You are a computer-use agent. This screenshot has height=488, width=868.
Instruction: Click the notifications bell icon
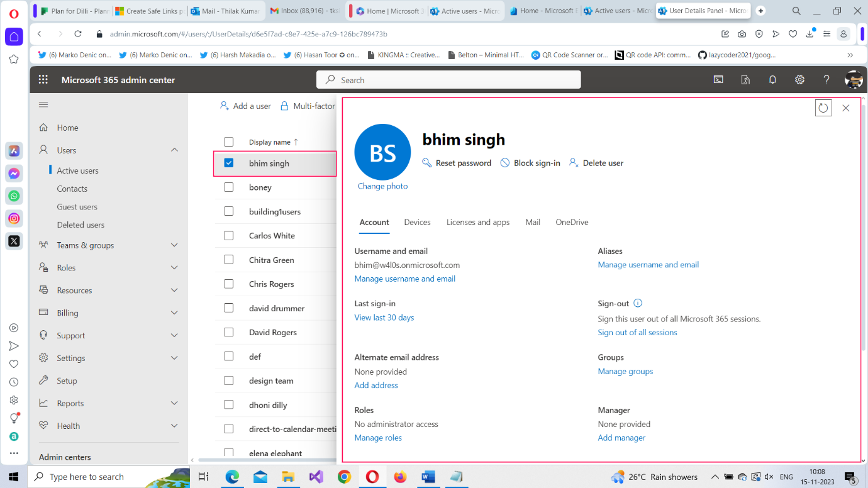(x=772, y=79)
